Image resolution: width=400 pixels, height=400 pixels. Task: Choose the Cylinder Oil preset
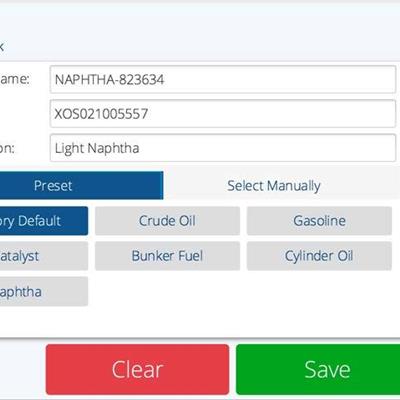point(319,256)
